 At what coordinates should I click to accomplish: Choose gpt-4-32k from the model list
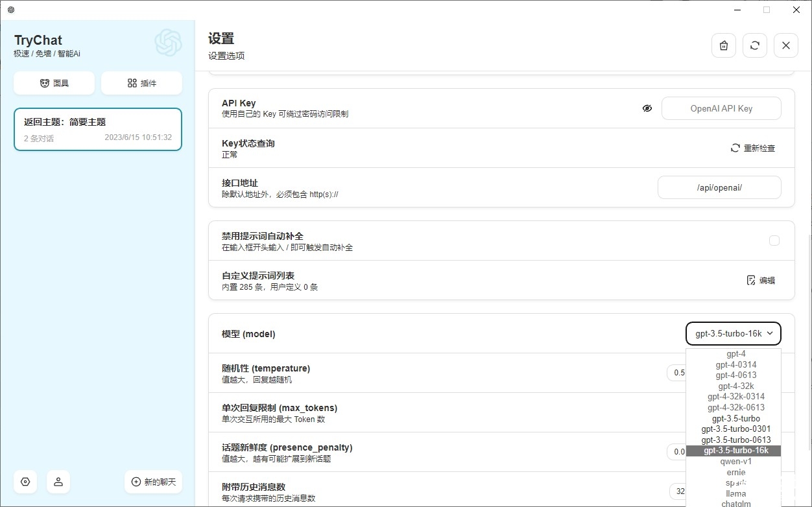coord(734,386)
